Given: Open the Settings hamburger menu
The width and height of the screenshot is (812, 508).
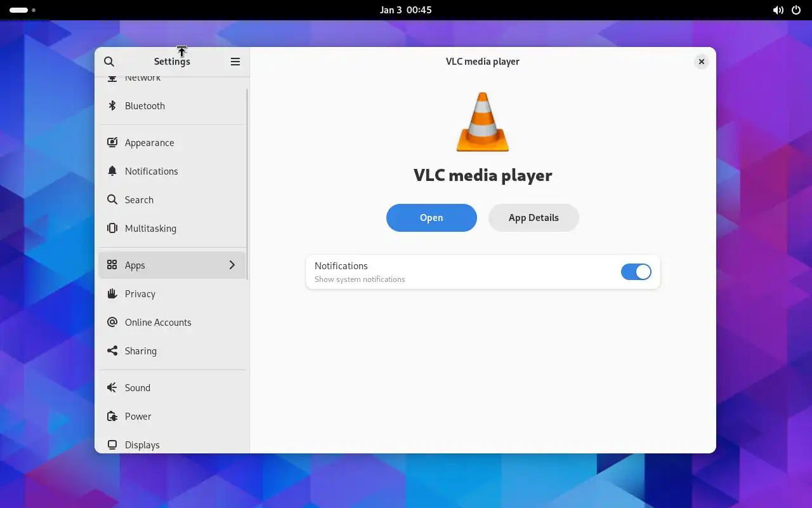Looking at the screenshot, I should tap(235, 62).
